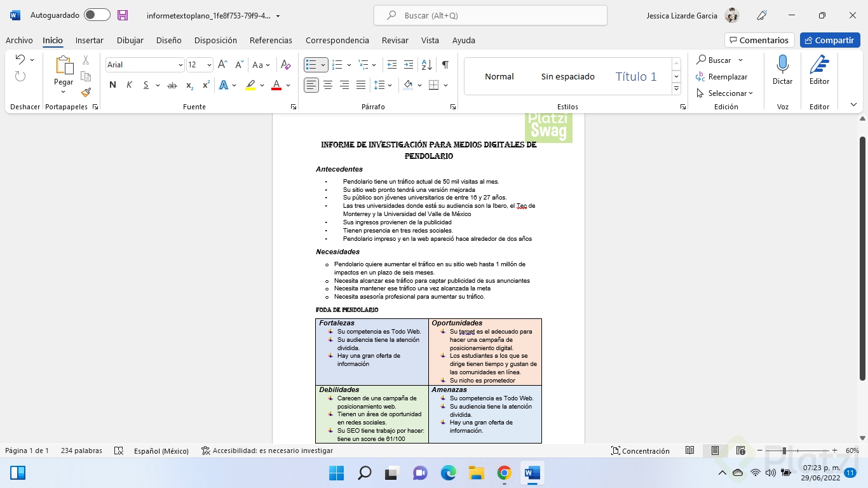868x488 pixels.
Task: Toggle strikethrough formatting
Action: click(172, 85)
